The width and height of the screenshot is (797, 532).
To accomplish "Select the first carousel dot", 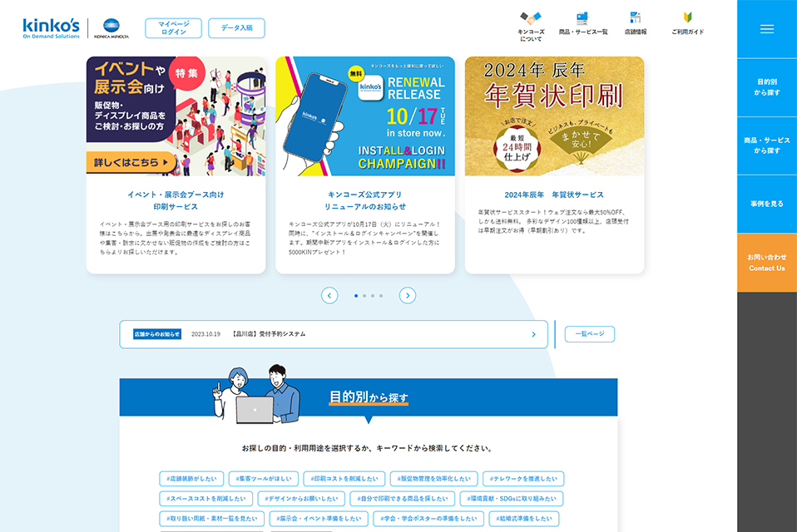I will pos(356,295).
